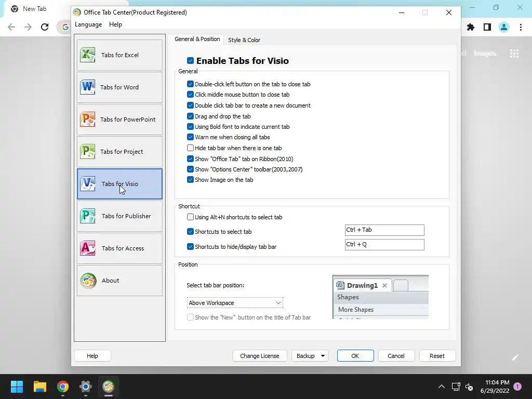Uncheck Warn me when closing all tabs
Viewport: 532px width, 399px height.
pos(190,137)
